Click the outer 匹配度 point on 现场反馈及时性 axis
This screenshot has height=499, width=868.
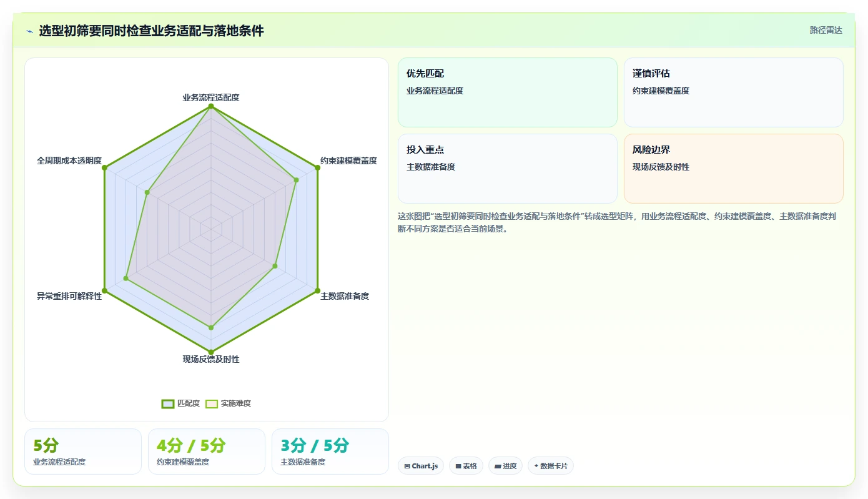(211, 352)
